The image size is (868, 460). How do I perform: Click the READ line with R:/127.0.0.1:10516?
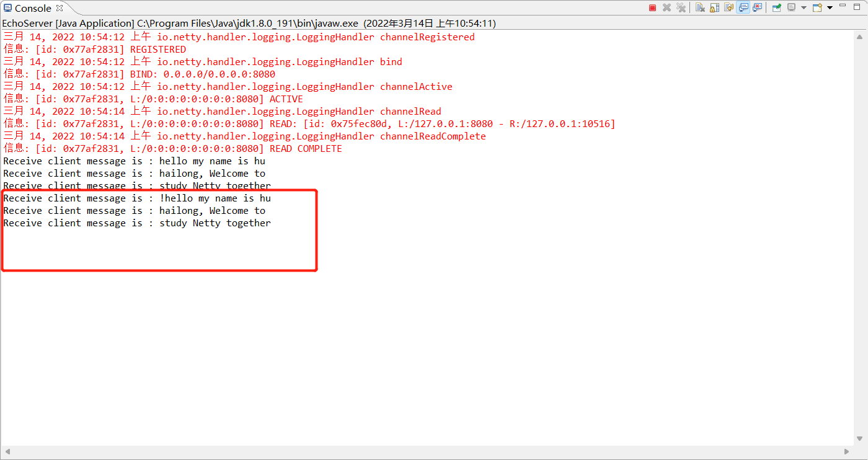click(x=309, y=124)
